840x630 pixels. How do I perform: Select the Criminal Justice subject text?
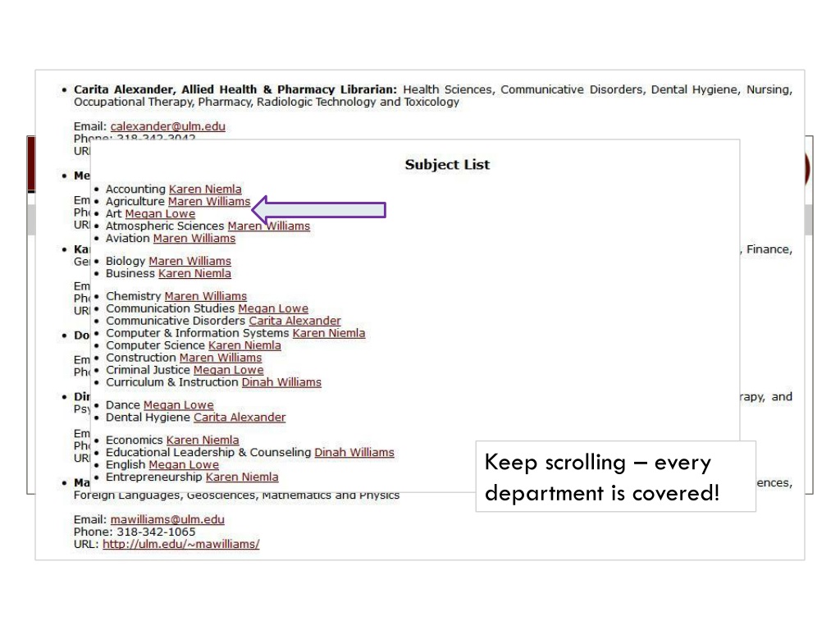pos(148,370)
